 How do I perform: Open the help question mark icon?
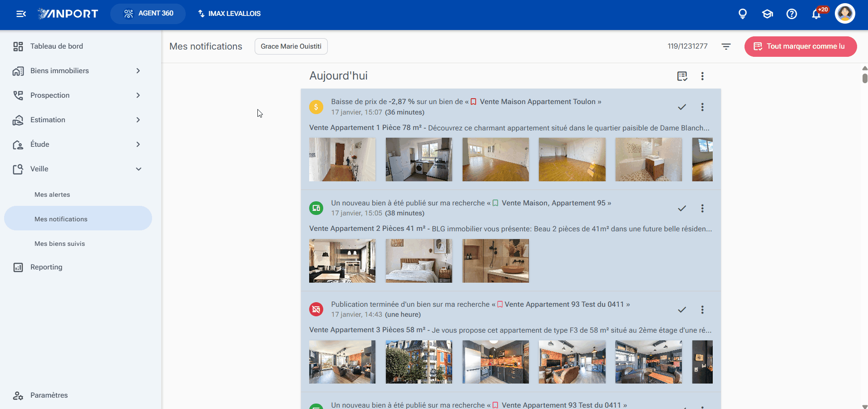pos(792,14)
